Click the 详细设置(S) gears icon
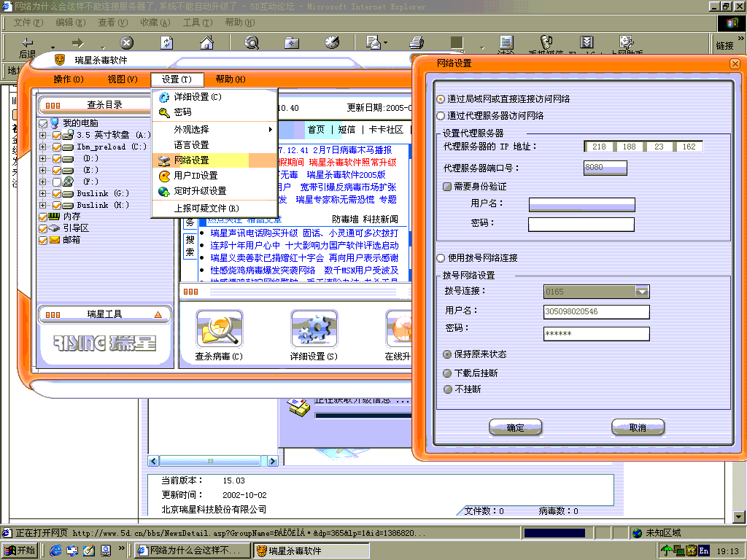 tap(314, 330)
